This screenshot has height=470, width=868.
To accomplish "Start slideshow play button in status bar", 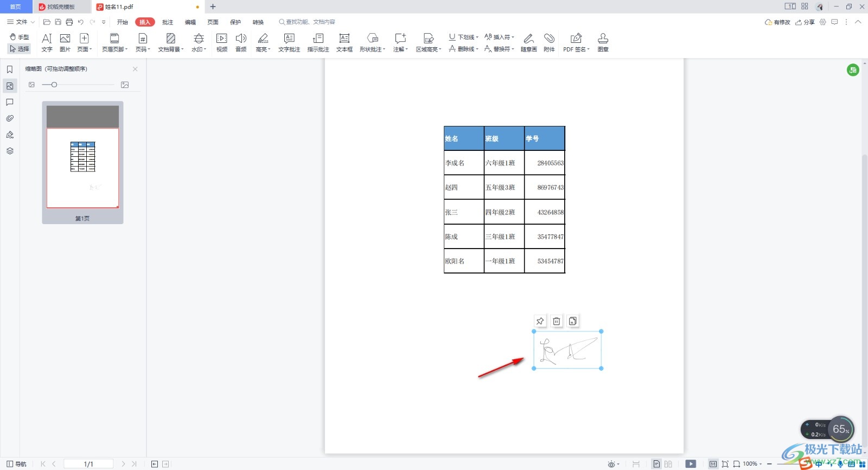I will click(x=691, y=464).
